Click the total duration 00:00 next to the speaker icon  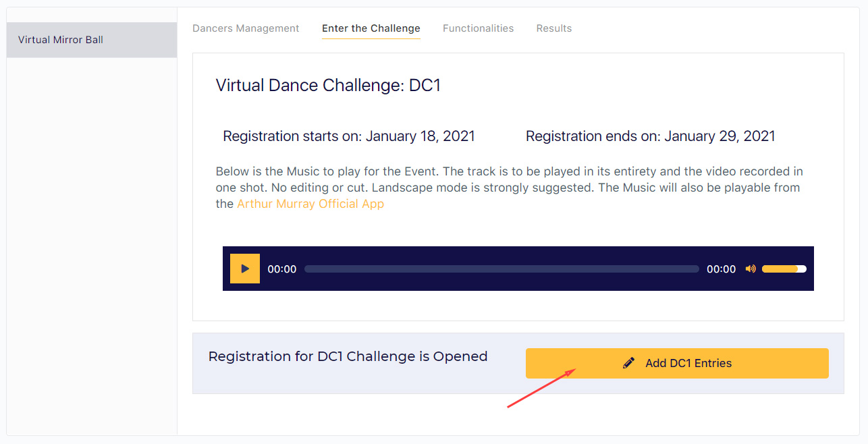pos(722,269)
